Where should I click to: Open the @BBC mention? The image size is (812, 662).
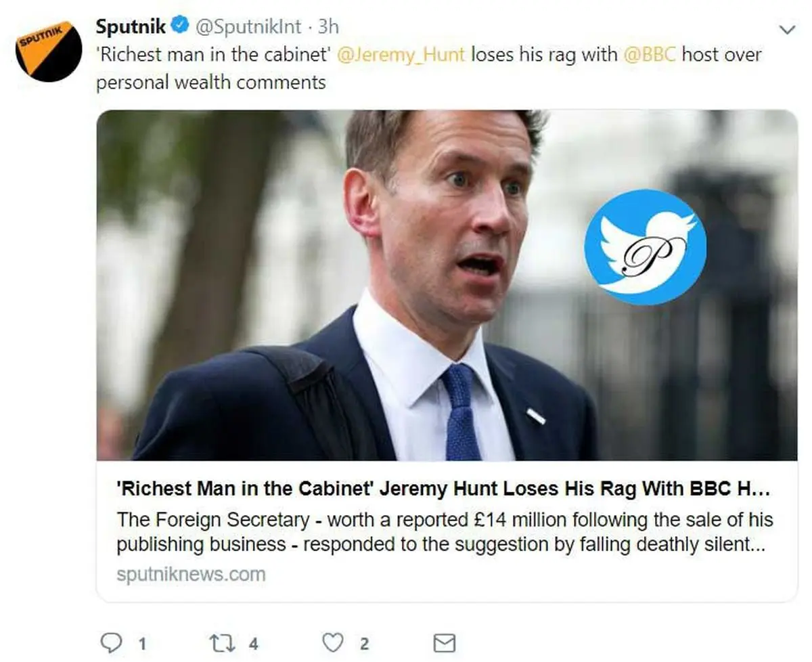[x=649, y=54]
